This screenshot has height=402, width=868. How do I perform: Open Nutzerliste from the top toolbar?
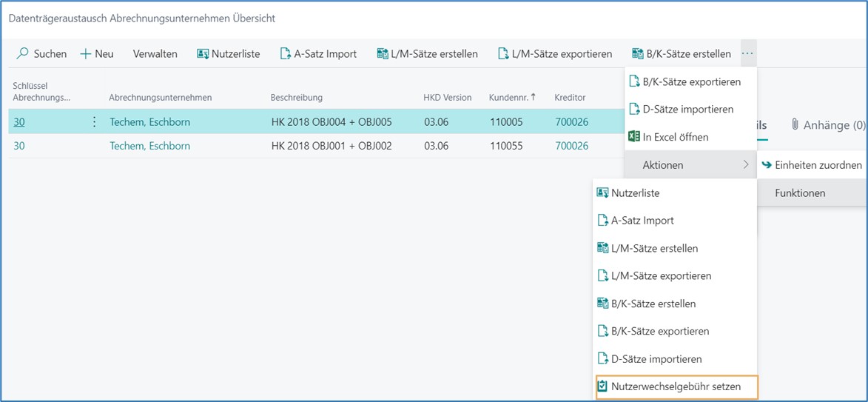[x=229, y=54]
